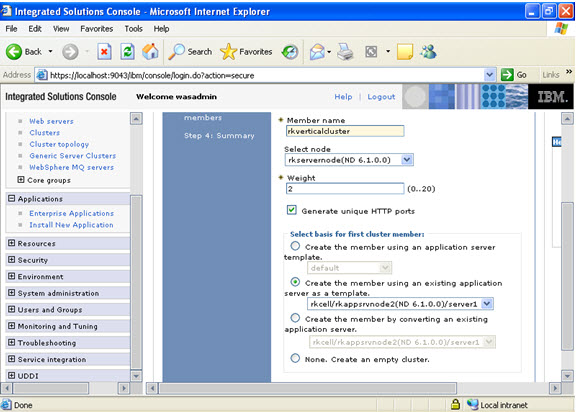Click the Weight input field
Image resolution: width=576 pixels, height=412 pixels.
[x=345, y=189]
